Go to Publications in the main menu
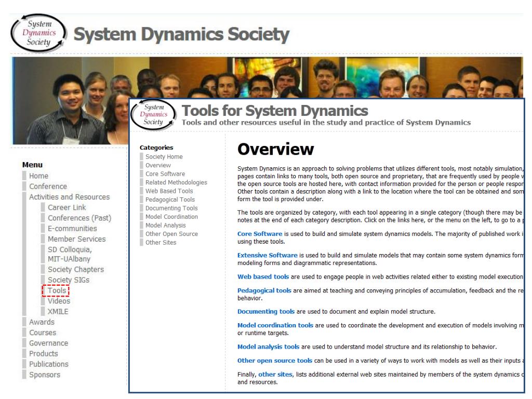This screenshot has height=399, width=532. [48, 364]
